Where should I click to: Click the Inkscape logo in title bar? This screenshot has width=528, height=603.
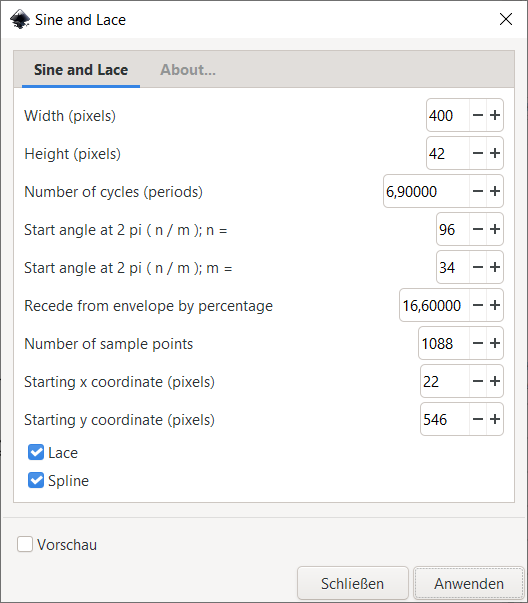click(x=20, y=20)
